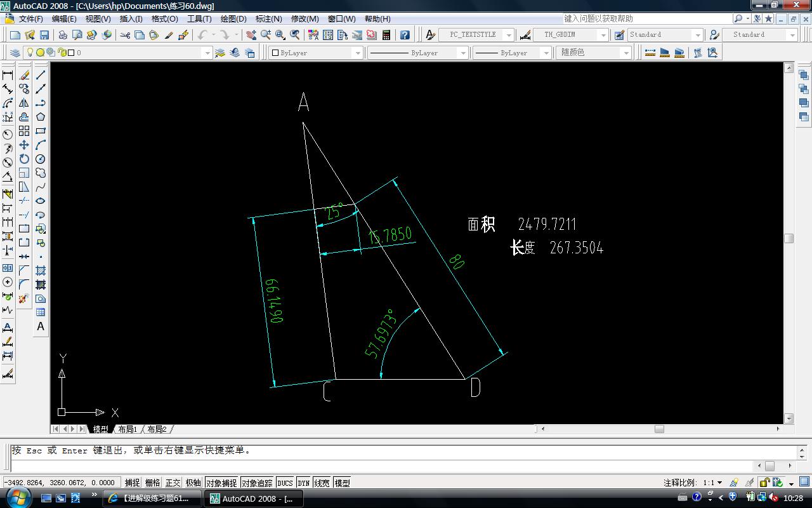Select the Spline curve tool
Image resolution: width=812 pixels, height=508 pixels.
point(41,187)
